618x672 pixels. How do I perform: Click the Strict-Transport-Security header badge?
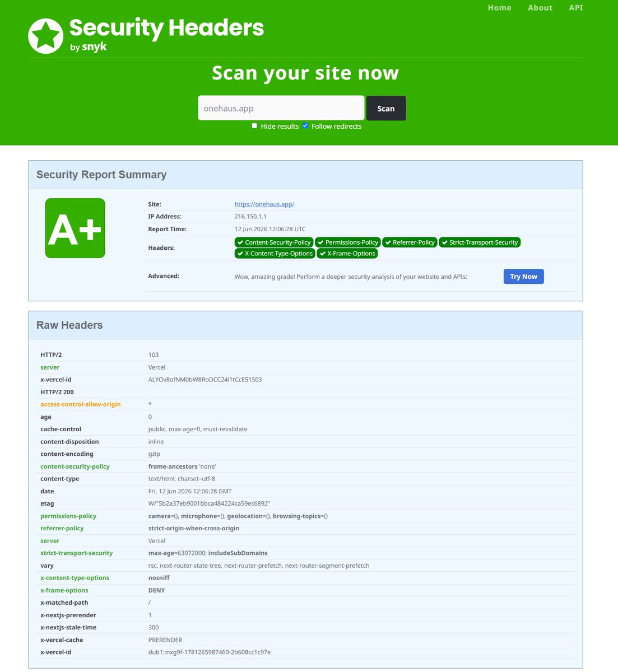coord(480,242)
